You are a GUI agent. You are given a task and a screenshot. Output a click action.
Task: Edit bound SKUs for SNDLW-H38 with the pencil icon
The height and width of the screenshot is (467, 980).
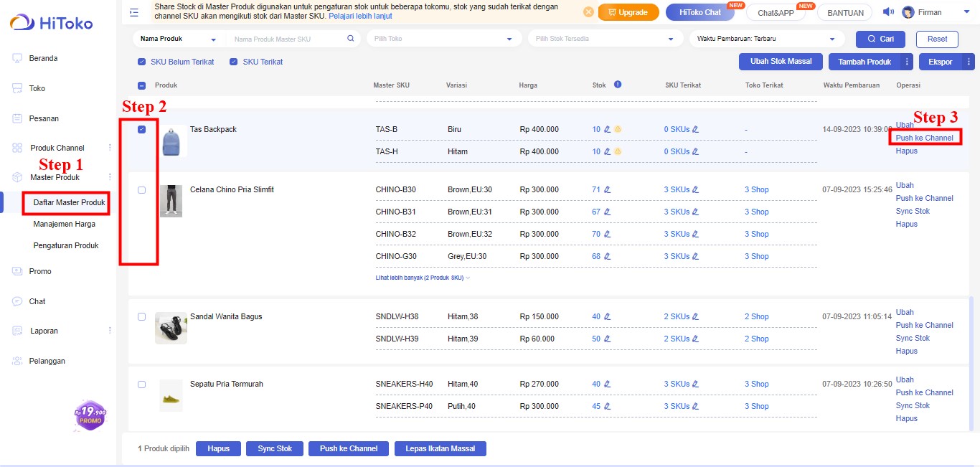695,317
